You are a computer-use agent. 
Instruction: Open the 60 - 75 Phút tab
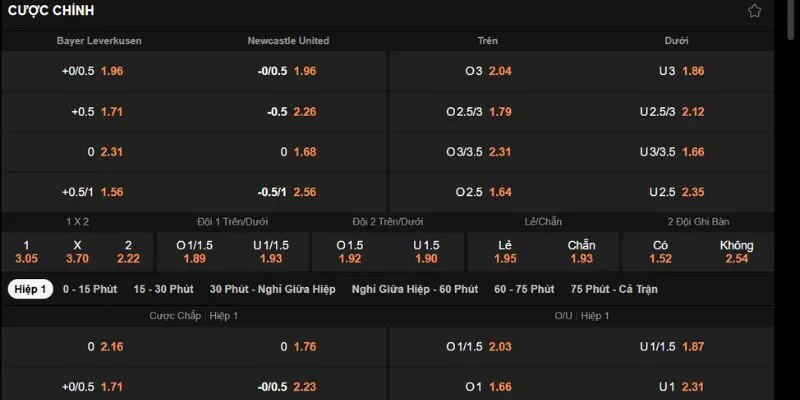[524, 289]
